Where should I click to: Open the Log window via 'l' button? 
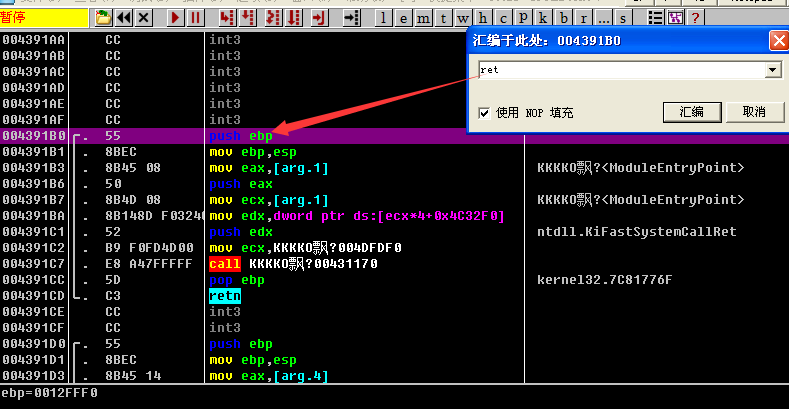click(383, 18)
